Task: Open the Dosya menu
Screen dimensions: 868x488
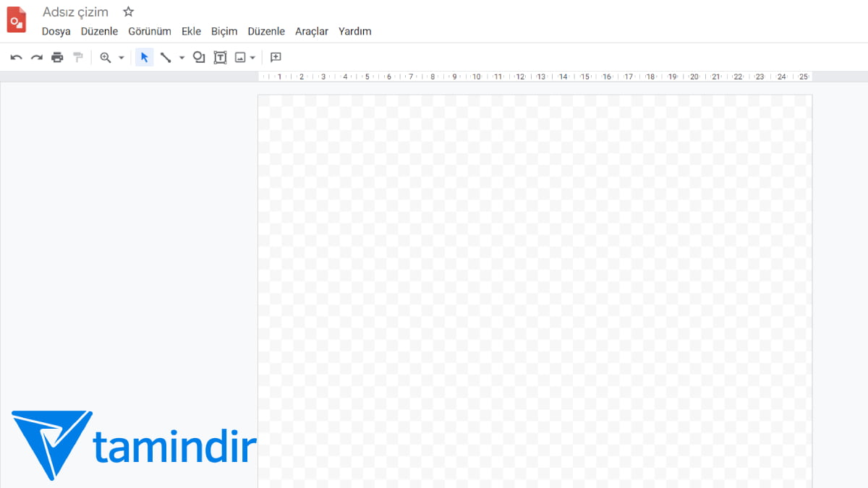Action: coord(56,31)
